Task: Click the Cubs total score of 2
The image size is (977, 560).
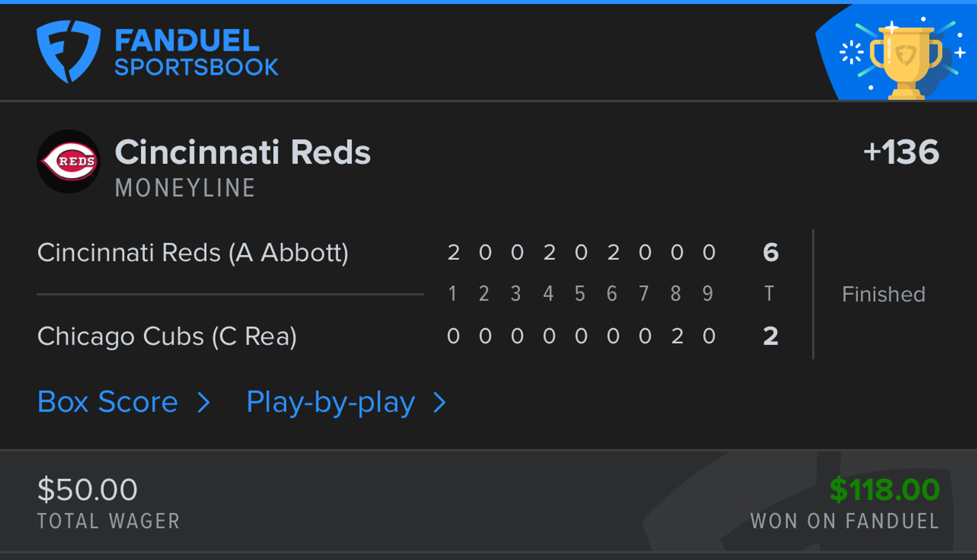Action: (770, 336)
